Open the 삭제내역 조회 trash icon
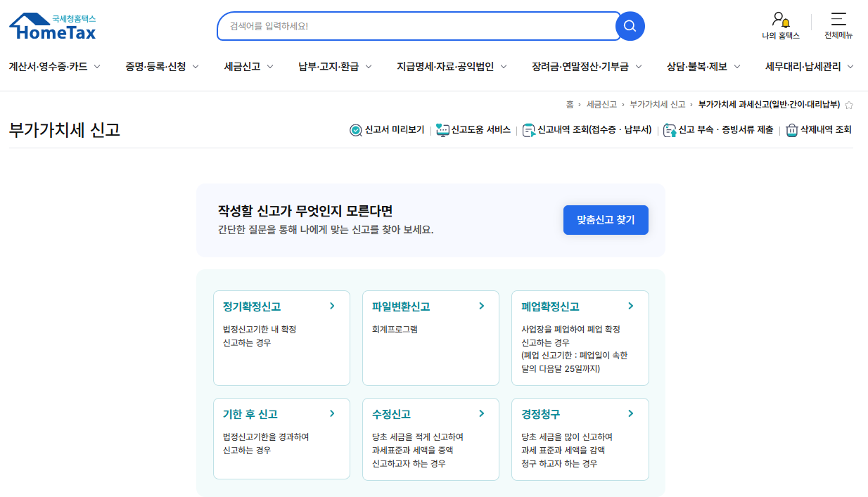The height and width of the screenshot is (497, 868). [x=791, y=129]
